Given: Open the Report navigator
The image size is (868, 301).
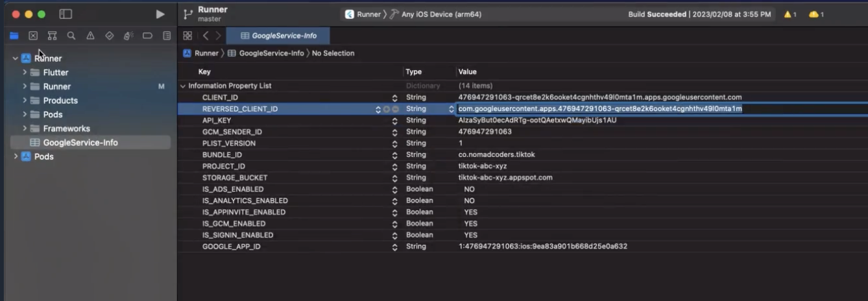Looking at the screenshot, I should pyautogui.click(x=167, y=36).
